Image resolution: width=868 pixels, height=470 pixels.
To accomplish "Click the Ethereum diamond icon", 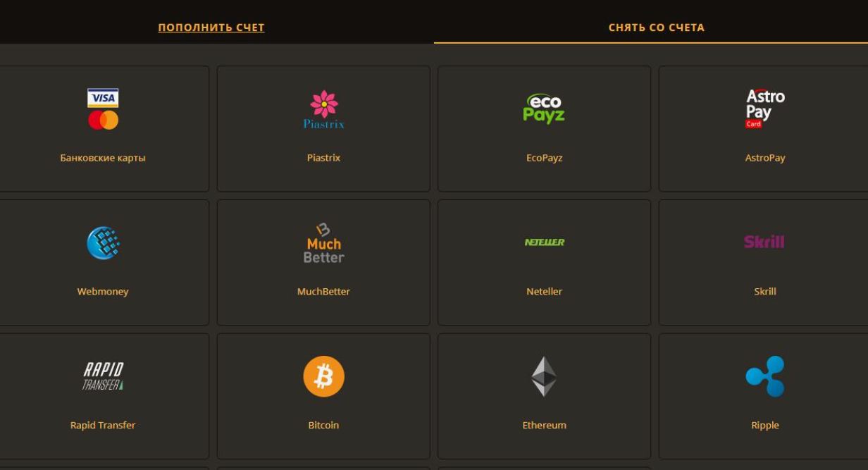I will point(544,376).
